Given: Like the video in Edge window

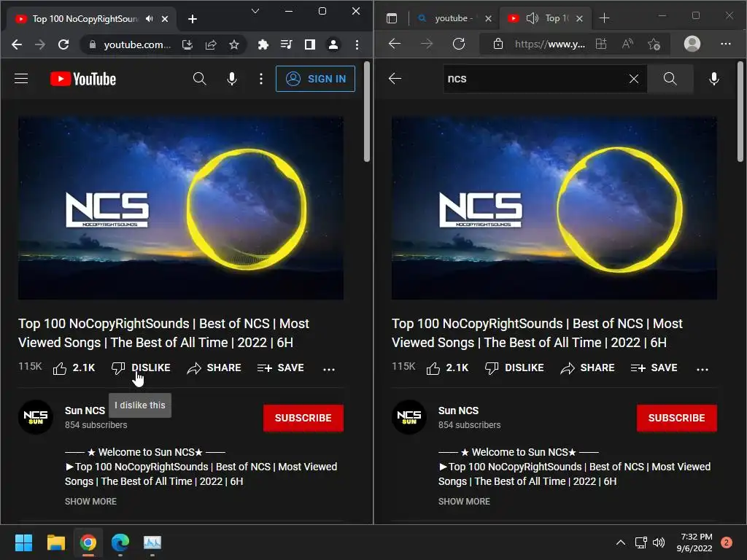Looking at the screenshot, I should point(447,368).
